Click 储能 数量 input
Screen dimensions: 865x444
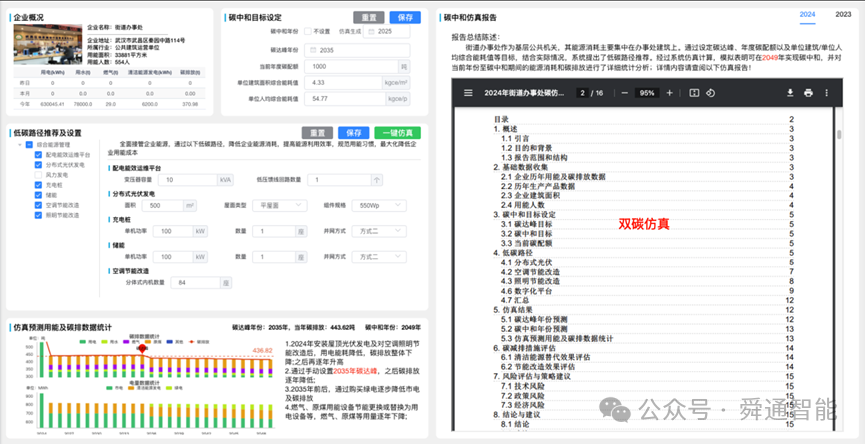pyautogui.click(x=273, y=257)
